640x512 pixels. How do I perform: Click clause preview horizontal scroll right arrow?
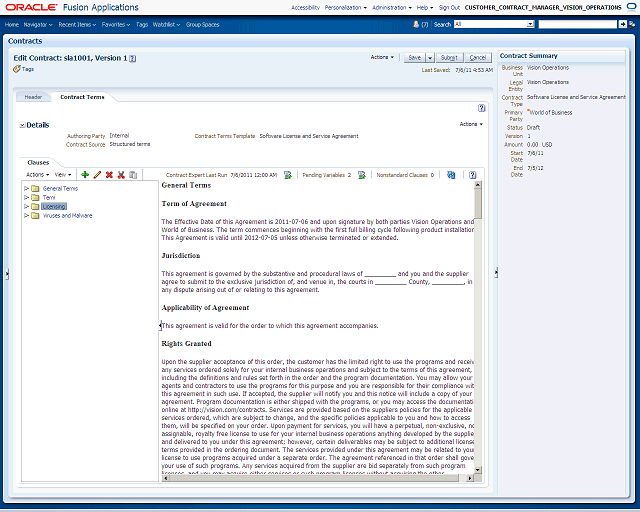point(470,478)
